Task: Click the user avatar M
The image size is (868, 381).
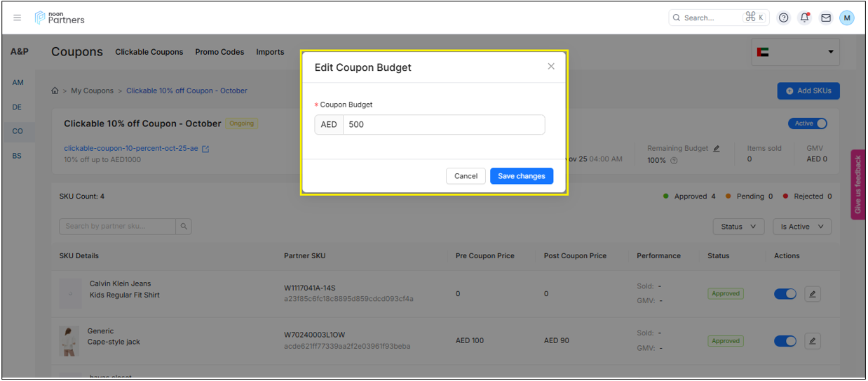Action: [x=847, y=18]
